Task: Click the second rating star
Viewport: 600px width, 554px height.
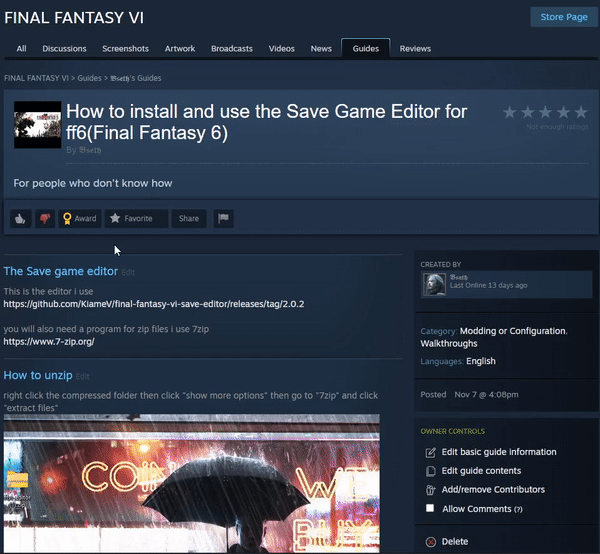Action: (x=528, y=112)
